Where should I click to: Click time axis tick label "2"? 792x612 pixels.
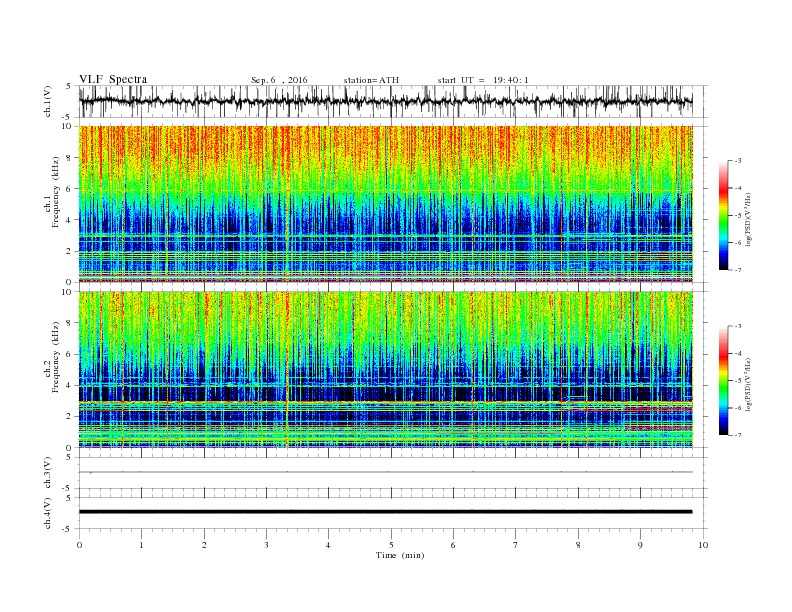click(204, 545)
